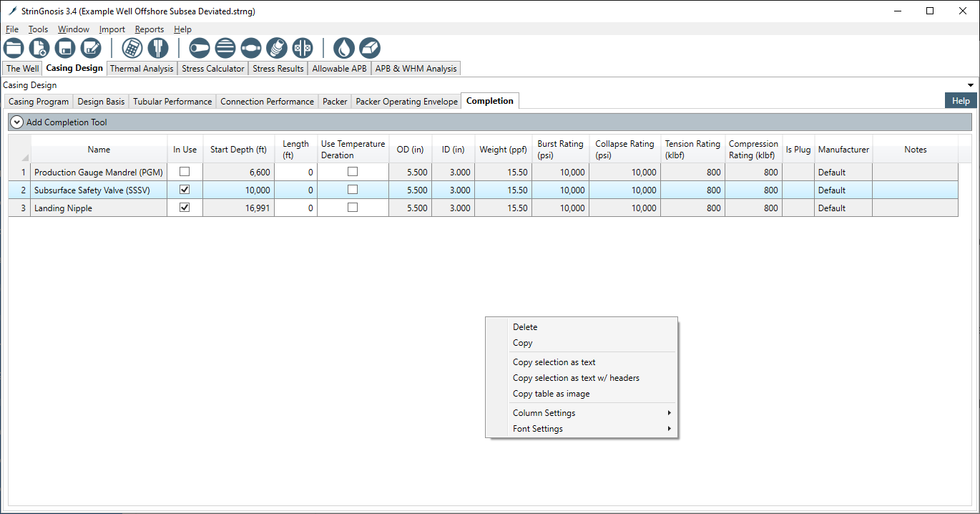Click the metal ingot material toolbar icon
The image size is (980, 514).
tap(370, 48)
